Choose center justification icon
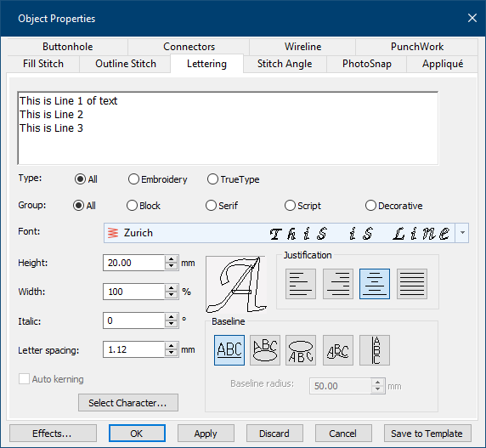This screenshot has height=448, width=486. pos(375,284)
